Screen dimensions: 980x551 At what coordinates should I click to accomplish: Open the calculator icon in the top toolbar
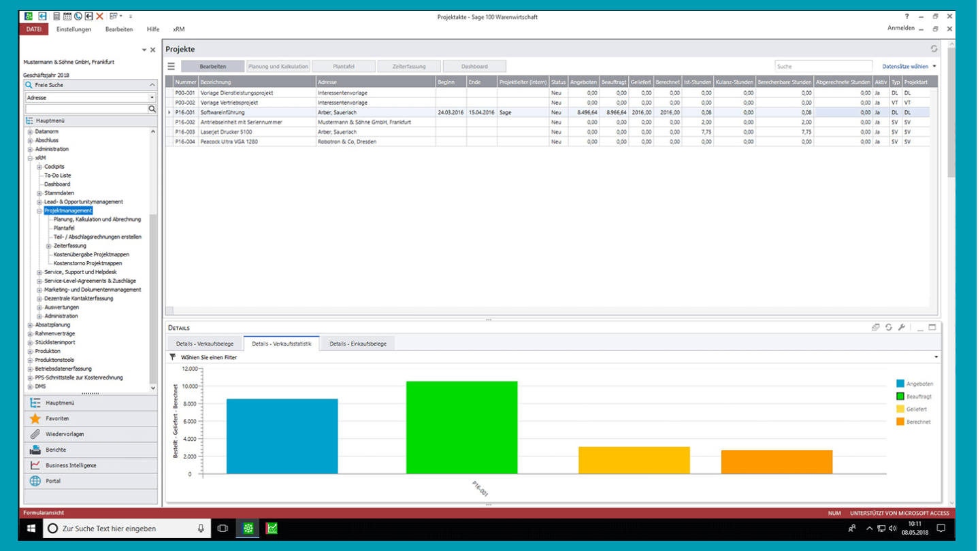56,15
